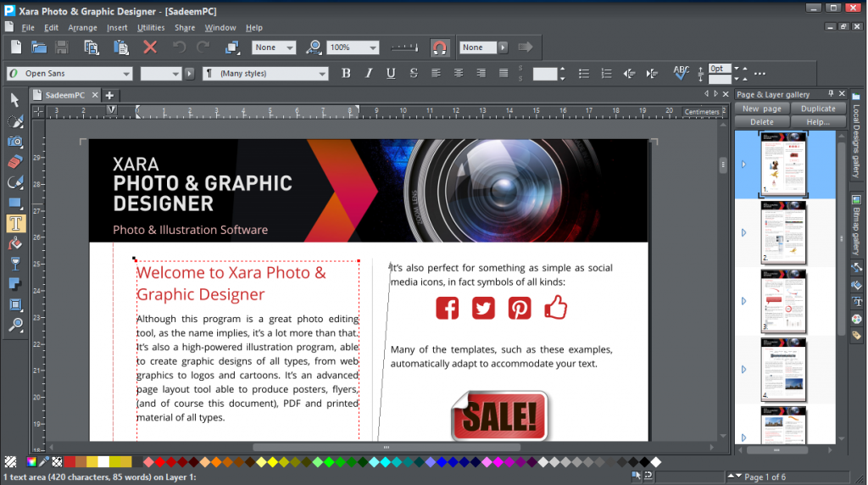Click the Facebook icon in document
The height and width of the screenshot is (485, 868).
point(447,308)
